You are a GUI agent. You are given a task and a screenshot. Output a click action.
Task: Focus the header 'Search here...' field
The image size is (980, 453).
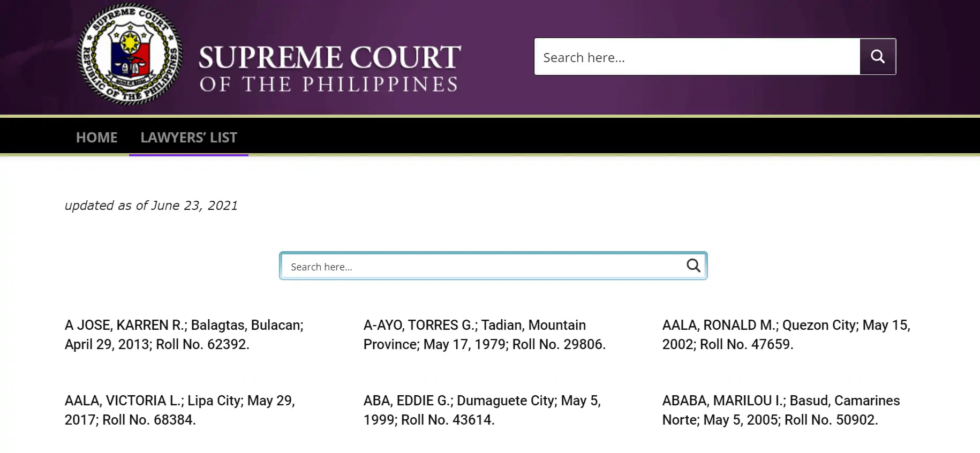click(x=697, y=57)
